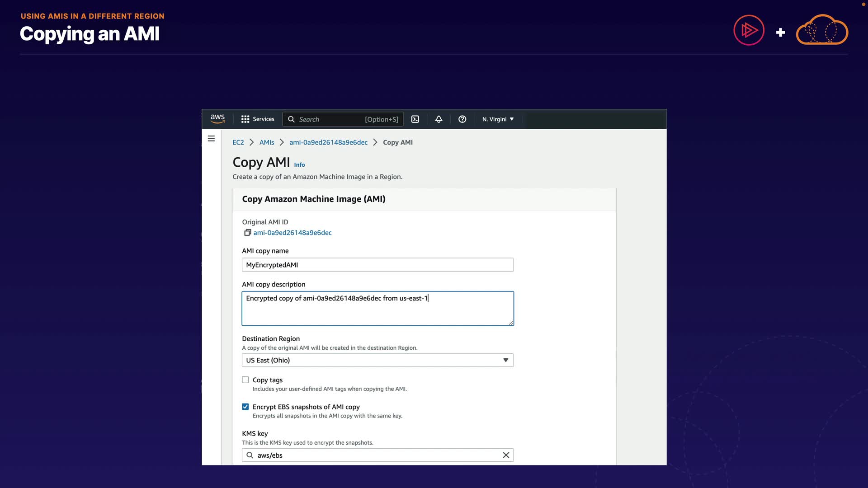Open the Destination Region dropdown
The width and height of the screenshot is (868, 488).
coord(377,360)
